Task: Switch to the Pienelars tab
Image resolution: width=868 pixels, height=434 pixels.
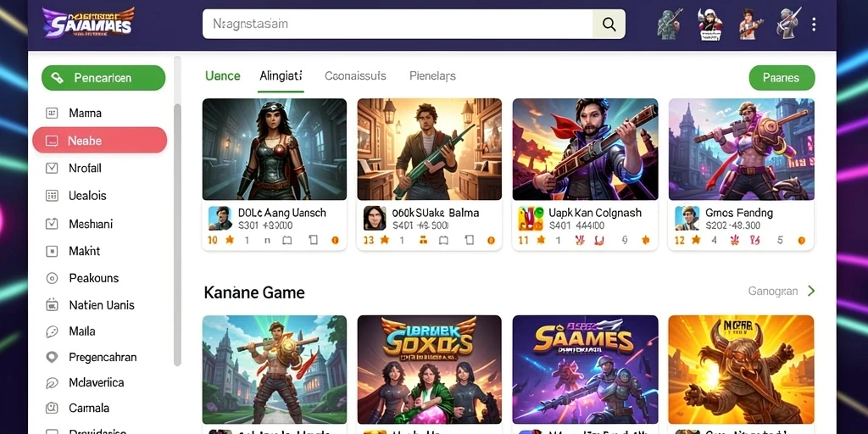Action: tap(432, 75)
